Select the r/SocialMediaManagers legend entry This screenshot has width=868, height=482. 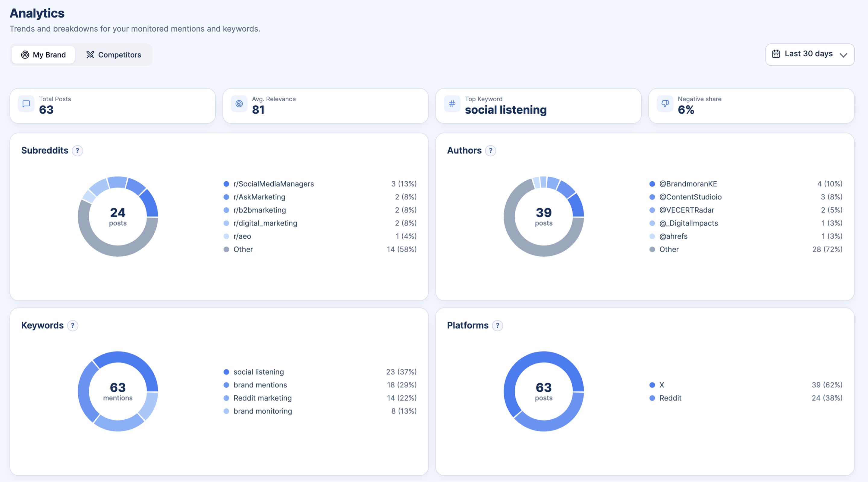[x=320, y=184]
